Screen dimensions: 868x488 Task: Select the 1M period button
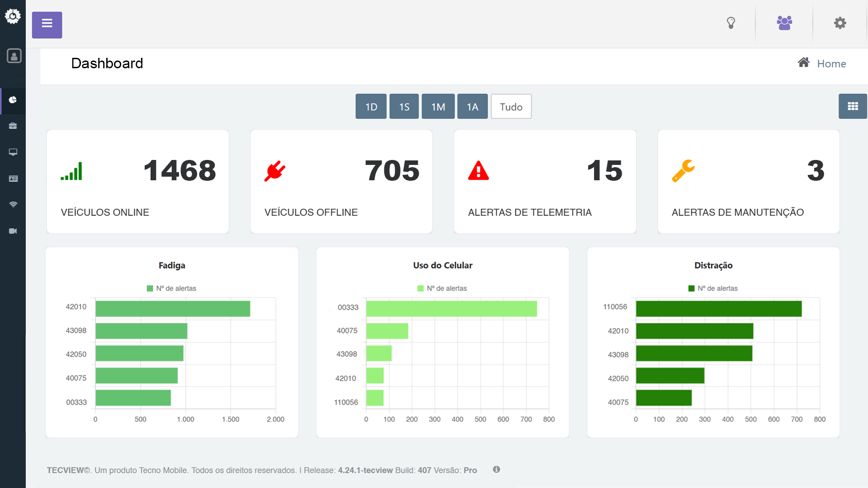pos(438,106)
